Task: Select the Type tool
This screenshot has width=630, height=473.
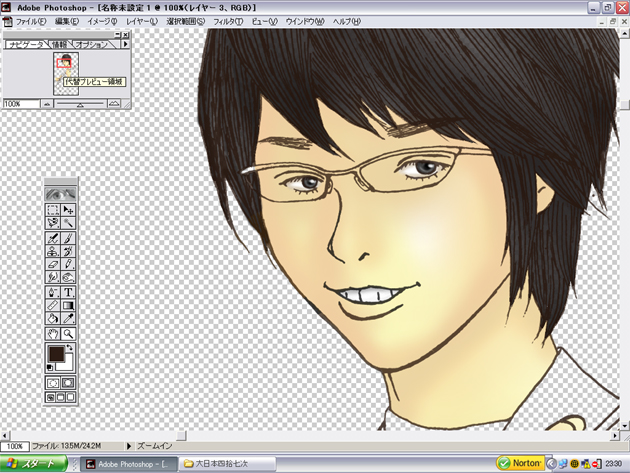Action: coord(68,292)
